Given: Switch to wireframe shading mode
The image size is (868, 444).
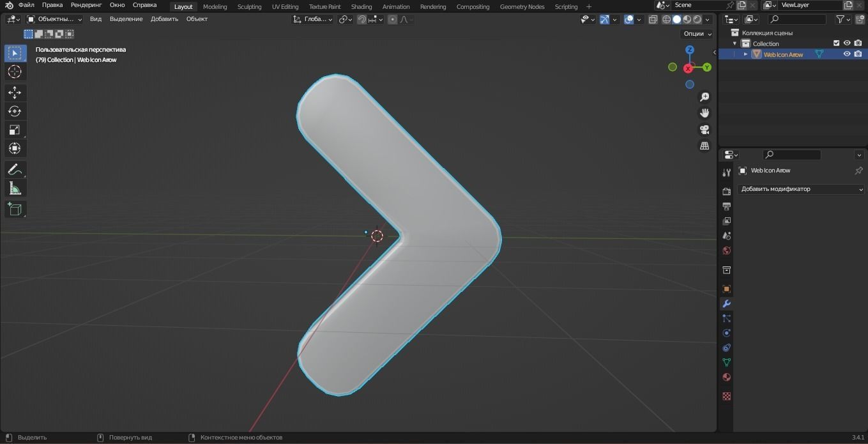Looking at the screenshot, I should [x=667, y=19].
